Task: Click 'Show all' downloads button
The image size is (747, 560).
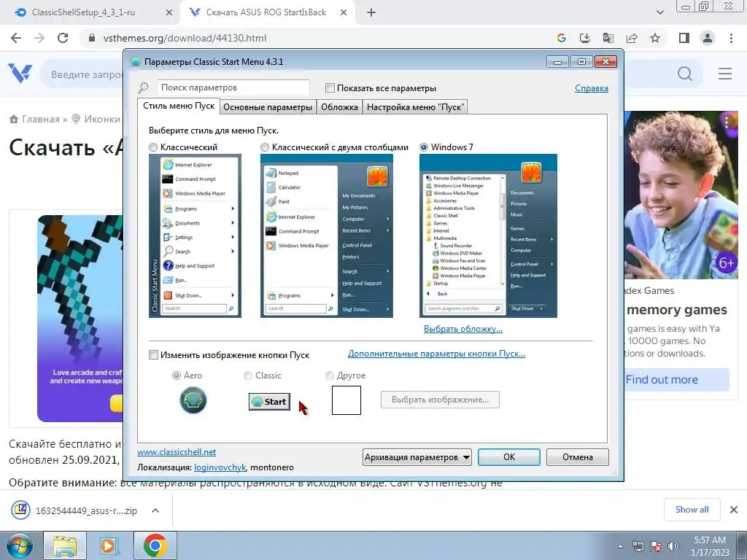Action: pos(692,510)
